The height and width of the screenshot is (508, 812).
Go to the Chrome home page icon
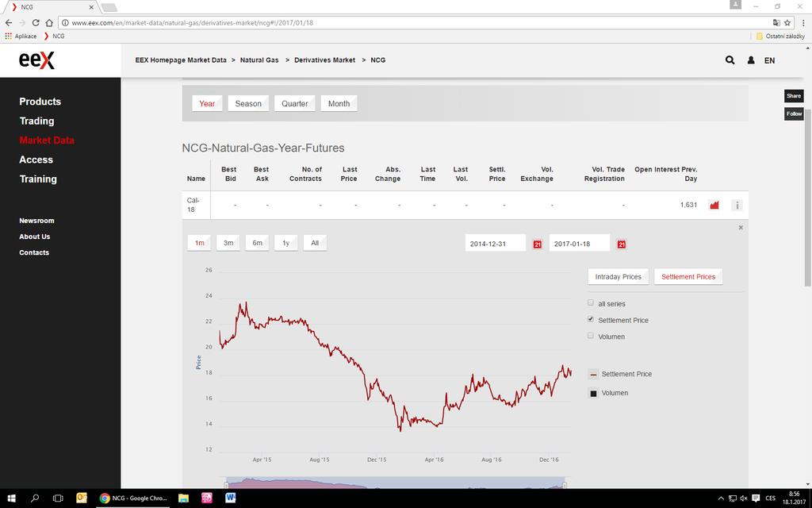[49, 23]
